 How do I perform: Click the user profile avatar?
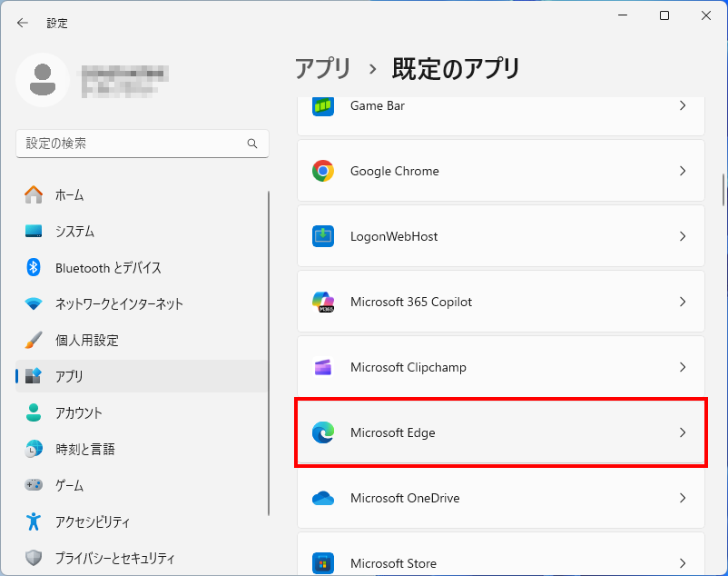tap(43, 80)
